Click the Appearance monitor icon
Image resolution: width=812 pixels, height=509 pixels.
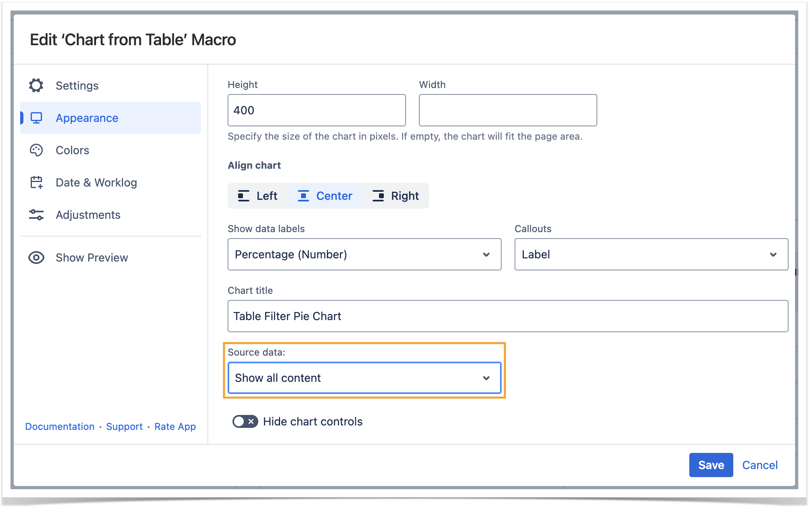(x=36, y=118)
